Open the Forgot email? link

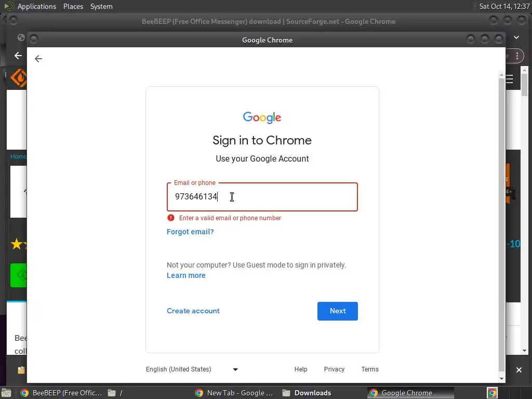pyautogui.click(x=190, y=232)
